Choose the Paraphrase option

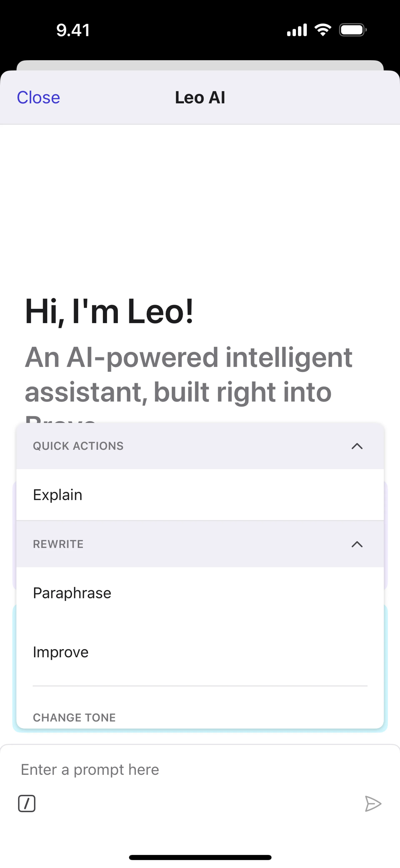click(72, 593)
